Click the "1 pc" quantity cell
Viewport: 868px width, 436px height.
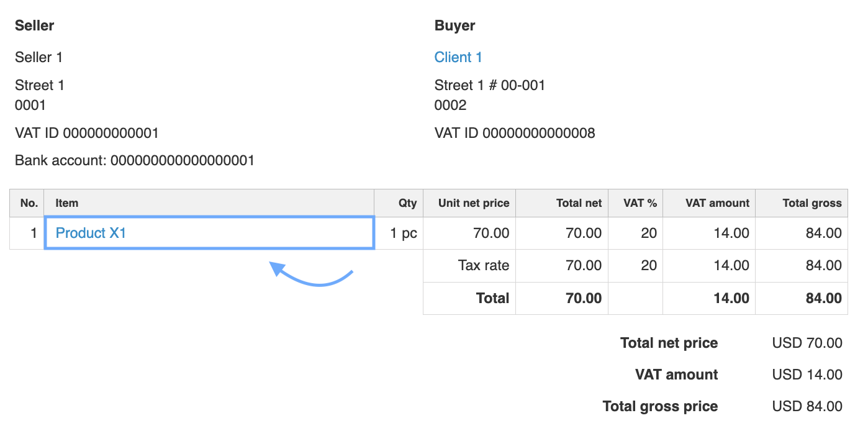pyautogui.click(x=404, y=234)
